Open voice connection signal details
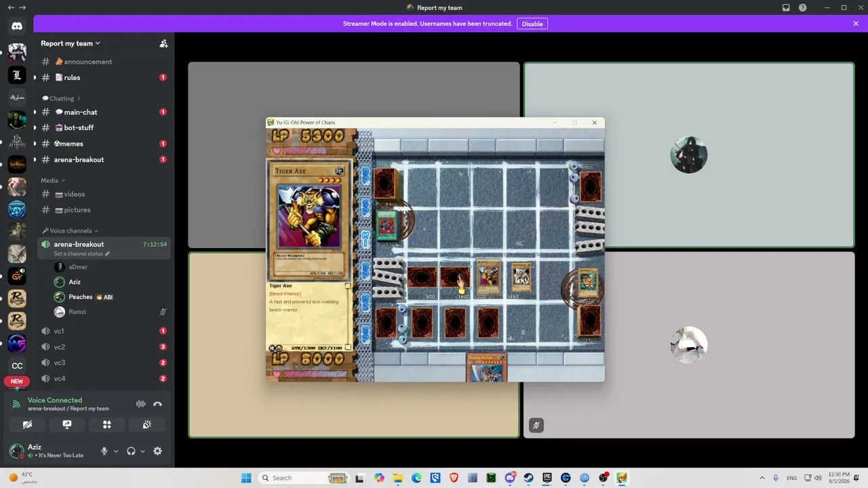The height and width of the screenshot is (488, 868). [x=16, y=404]
